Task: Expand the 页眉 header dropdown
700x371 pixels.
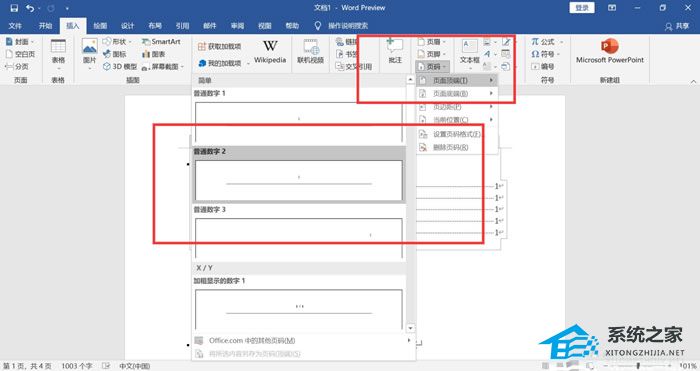Action: tap(432, 42)
